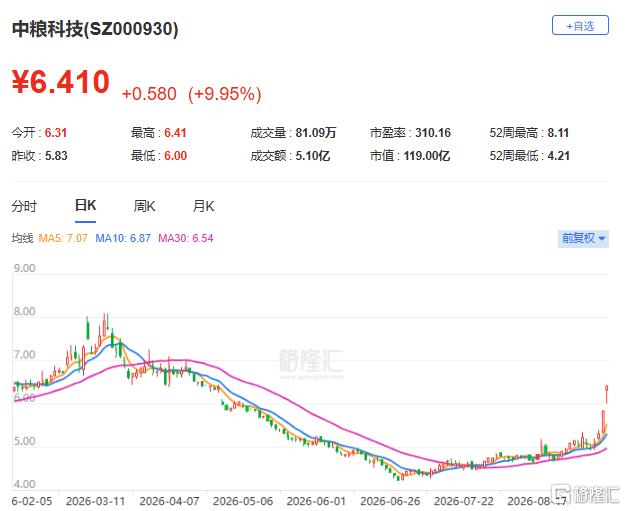Click the 8.00 y-axis label
The width and height of the screenshot is (626, 511).
(24, 311)
